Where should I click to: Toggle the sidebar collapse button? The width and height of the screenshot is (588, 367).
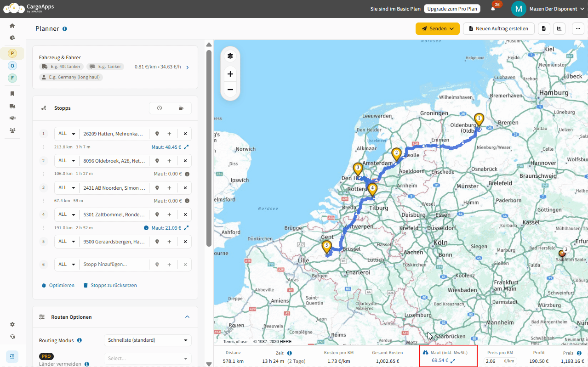pyautogui.click(x=12, y=356)
